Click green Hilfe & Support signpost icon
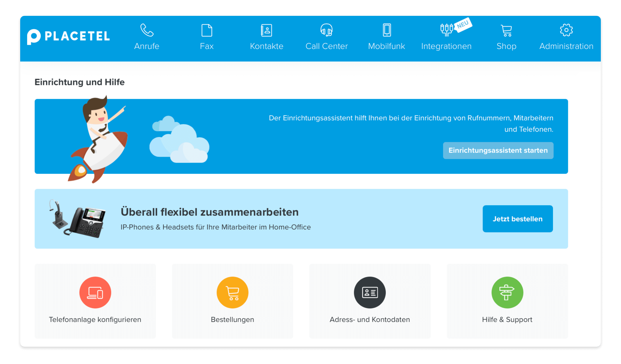Image resolution: width=621 pixels, height=364 pixels. click(507, 293)
